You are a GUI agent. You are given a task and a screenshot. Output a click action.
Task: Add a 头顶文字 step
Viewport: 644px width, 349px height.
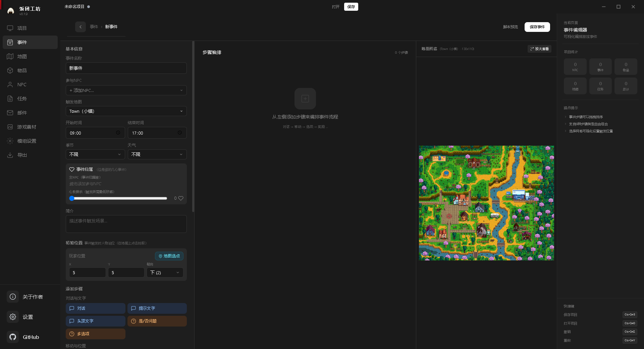(x=96, y=321)
